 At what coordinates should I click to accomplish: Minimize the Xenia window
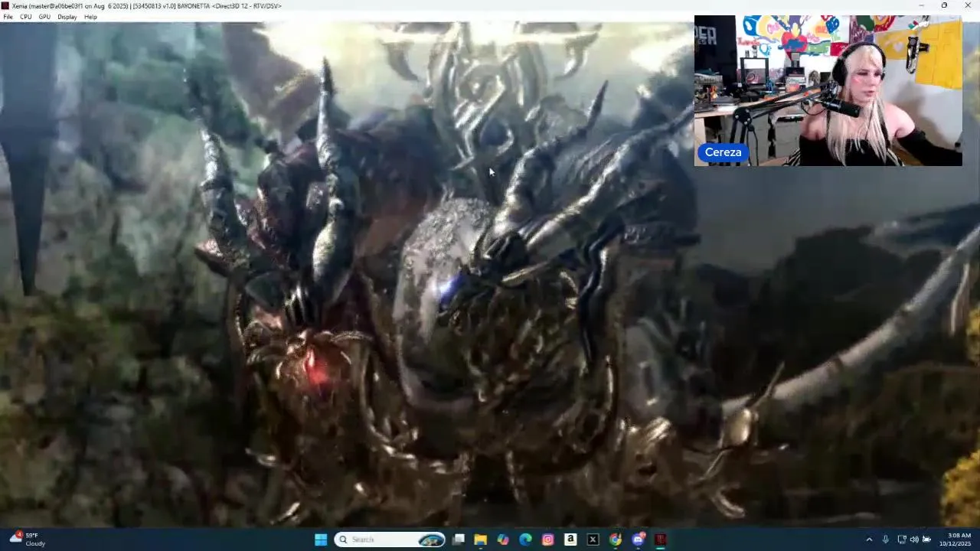(922, 5)
